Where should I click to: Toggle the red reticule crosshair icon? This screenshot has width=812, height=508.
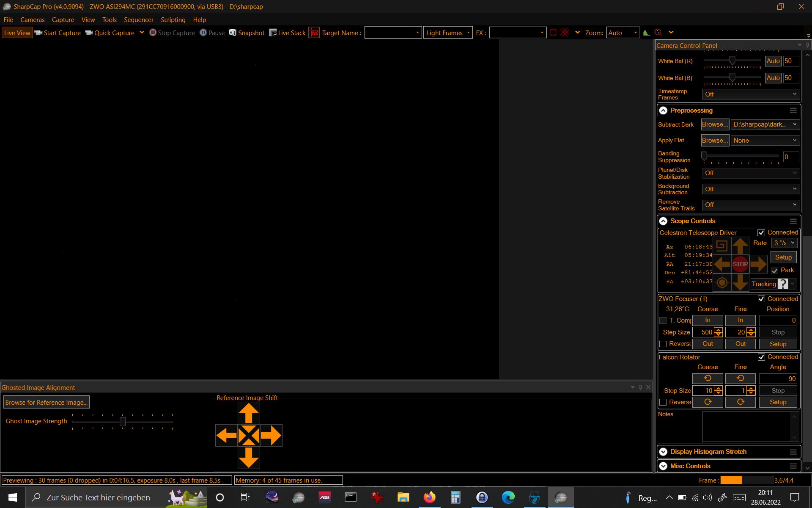coord(565,33)
